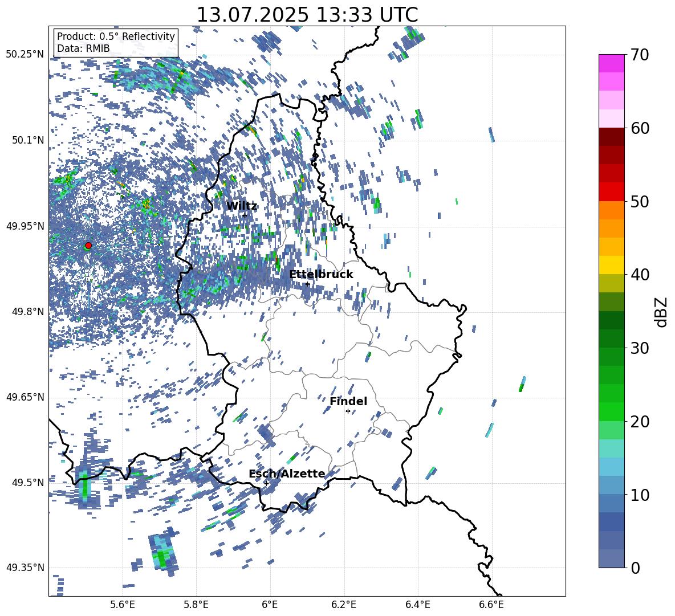This screenshot has height=616, width=675.
Task: Click the 5.6°E longitude label
Action: [123, 605]
